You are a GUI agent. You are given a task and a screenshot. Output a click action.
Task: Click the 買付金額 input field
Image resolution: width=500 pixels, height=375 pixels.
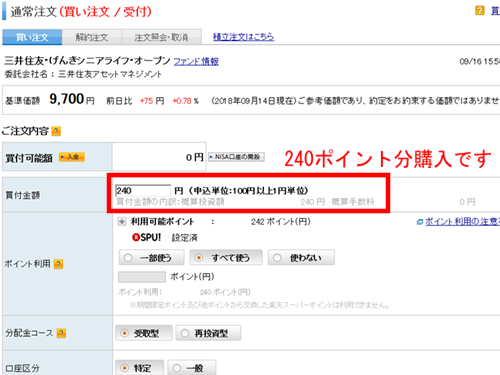pyautogui.click(x=143, y=191)
